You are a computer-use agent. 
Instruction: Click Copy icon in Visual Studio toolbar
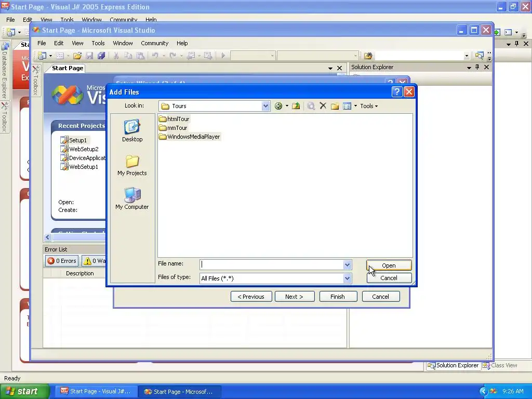(128, 56)
